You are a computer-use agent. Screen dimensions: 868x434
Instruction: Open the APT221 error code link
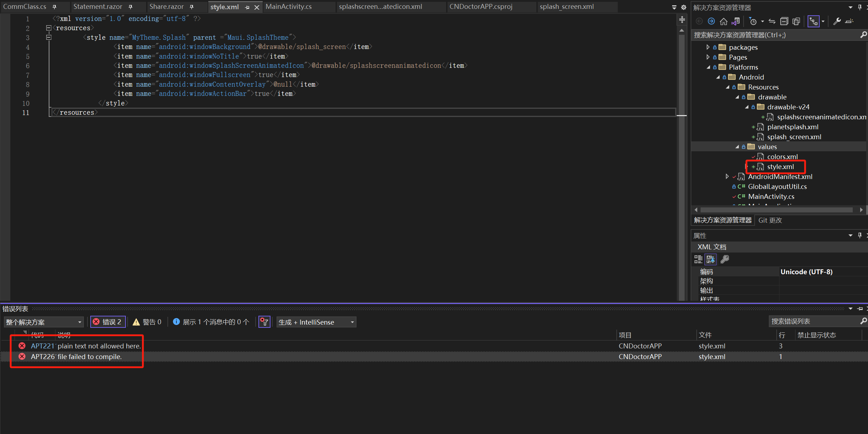pos(42,346)
